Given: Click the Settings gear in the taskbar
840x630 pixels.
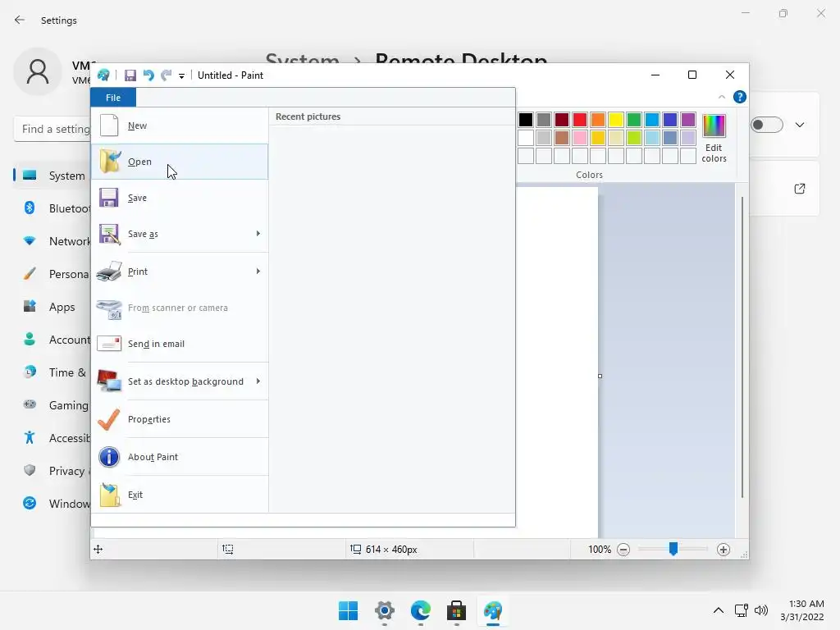Looking at the screenshot, I should (384, 610).
